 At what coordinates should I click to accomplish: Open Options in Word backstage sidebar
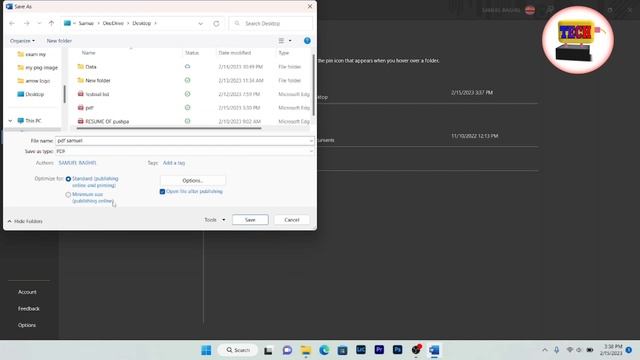click(x=27, y=325)
